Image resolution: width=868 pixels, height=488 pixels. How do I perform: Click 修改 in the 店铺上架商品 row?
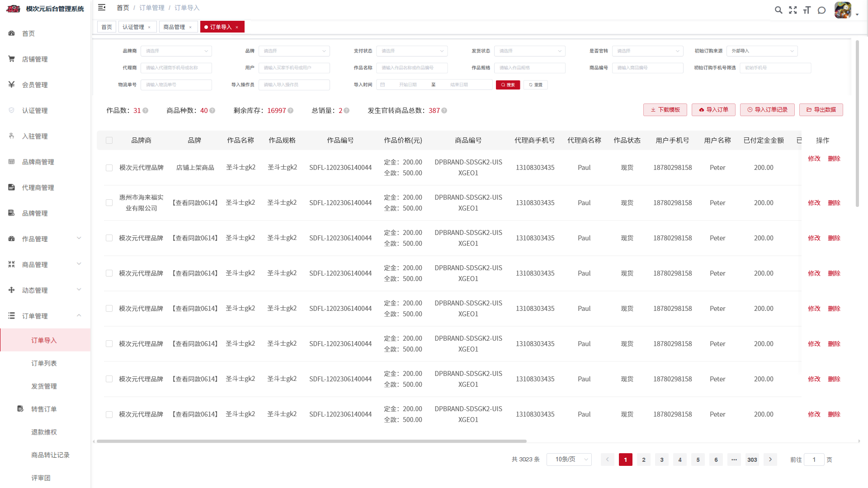(x=814, y=159)
